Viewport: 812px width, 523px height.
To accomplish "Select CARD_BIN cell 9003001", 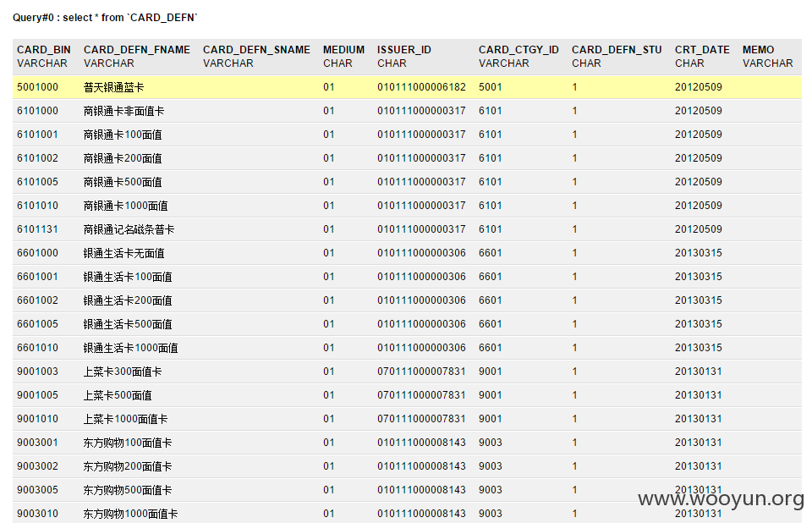I will pyautogui.click(x=37, y=443).
